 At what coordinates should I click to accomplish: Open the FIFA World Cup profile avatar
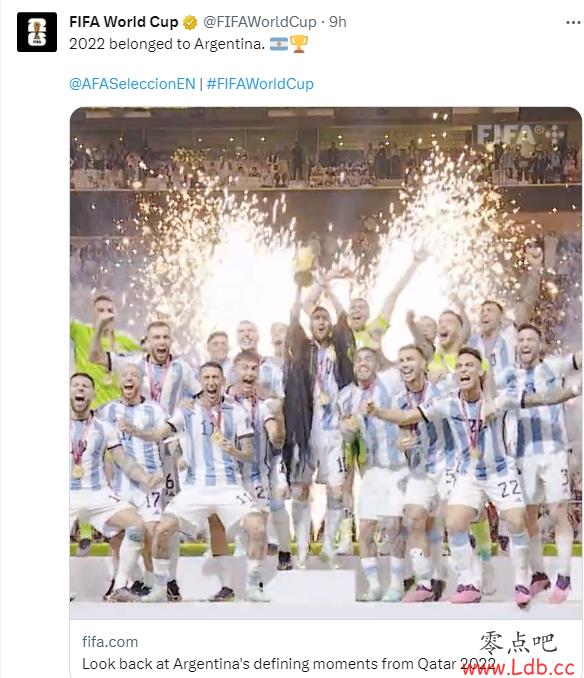(37, 32)
